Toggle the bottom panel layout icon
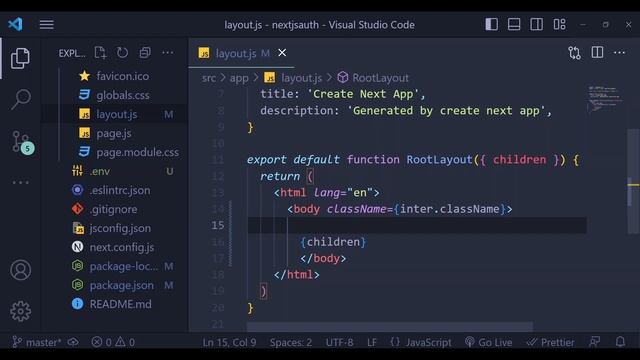Image resolution: width=640 pixels, height=360 pixels. pos(514,24)
